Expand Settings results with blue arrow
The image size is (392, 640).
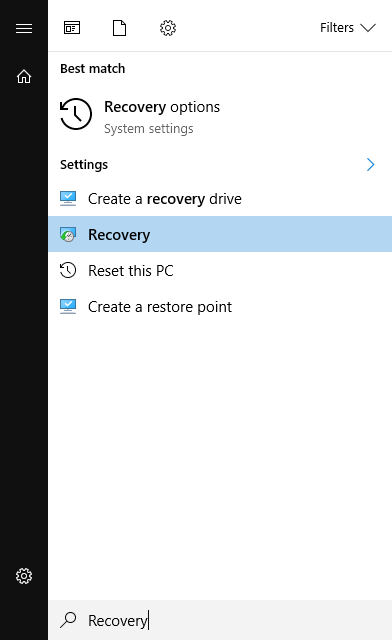pos(370,164)
